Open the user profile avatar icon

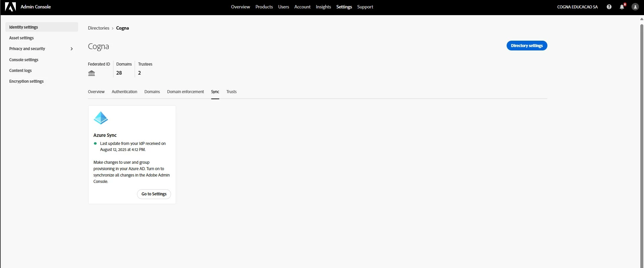pyautogui.click(x=635, y=7)
